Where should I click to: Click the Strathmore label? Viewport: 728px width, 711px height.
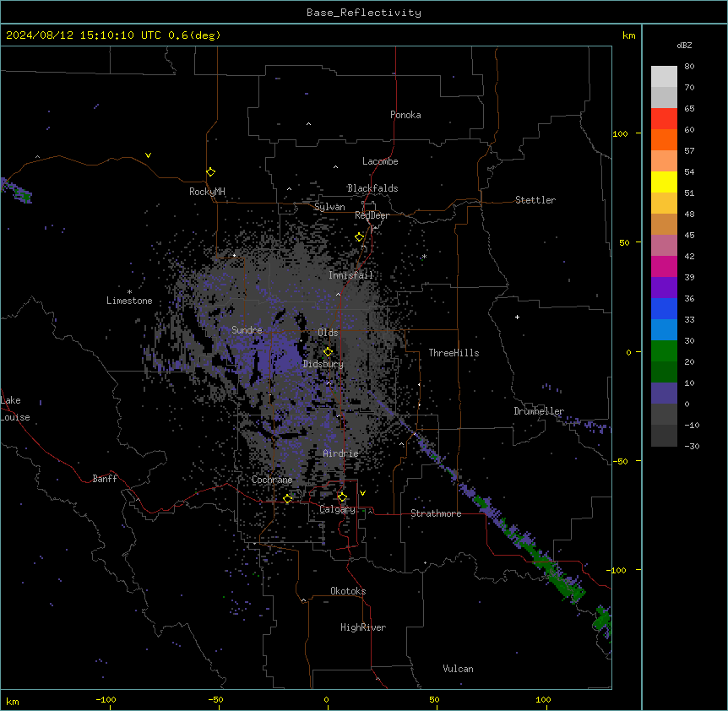pos(436,513)
